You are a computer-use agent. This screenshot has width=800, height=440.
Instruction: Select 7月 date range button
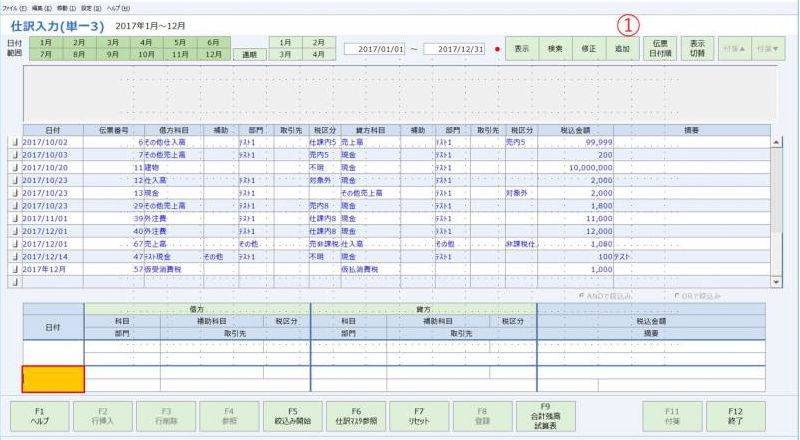pos(46,54)
